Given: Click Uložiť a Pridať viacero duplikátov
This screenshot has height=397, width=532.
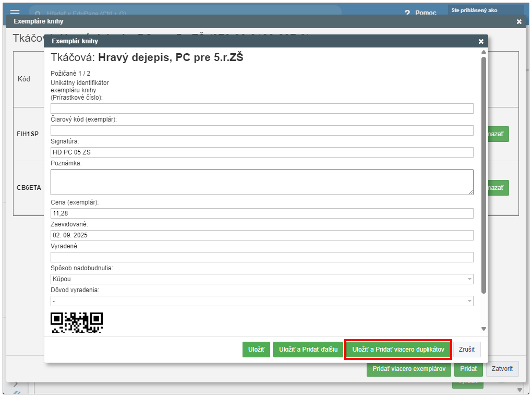Looking at the screenshot, I should 398,350.
